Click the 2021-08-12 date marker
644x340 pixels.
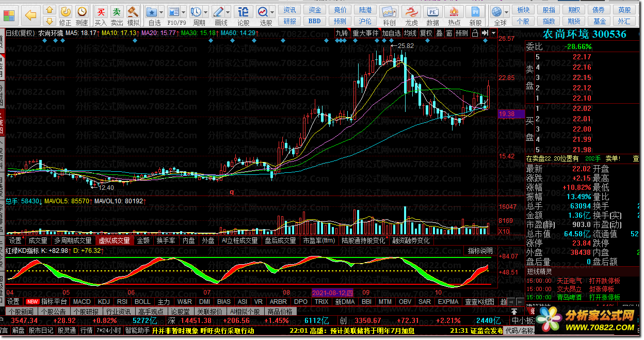332,293
